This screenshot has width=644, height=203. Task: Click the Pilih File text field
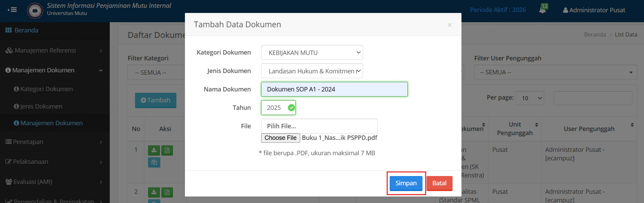tap(319, 126)
